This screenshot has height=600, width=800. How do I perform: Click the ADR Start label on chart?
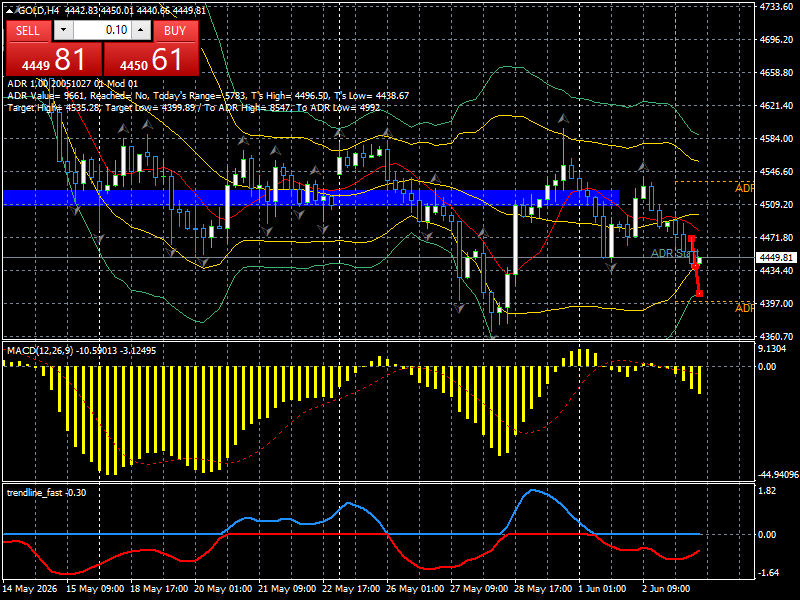click(674, 254)
